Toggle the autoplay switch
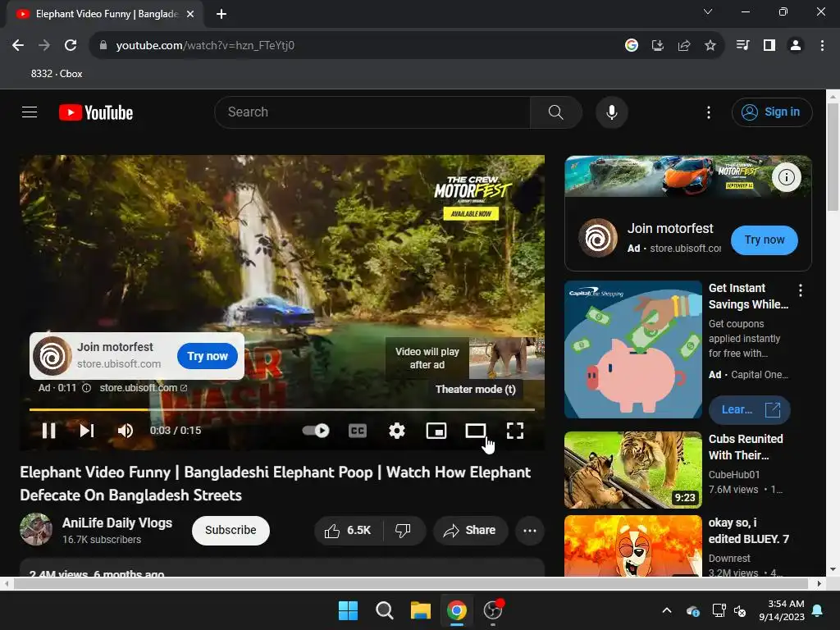This screenshot has width=840, height=630. (316, 431)
